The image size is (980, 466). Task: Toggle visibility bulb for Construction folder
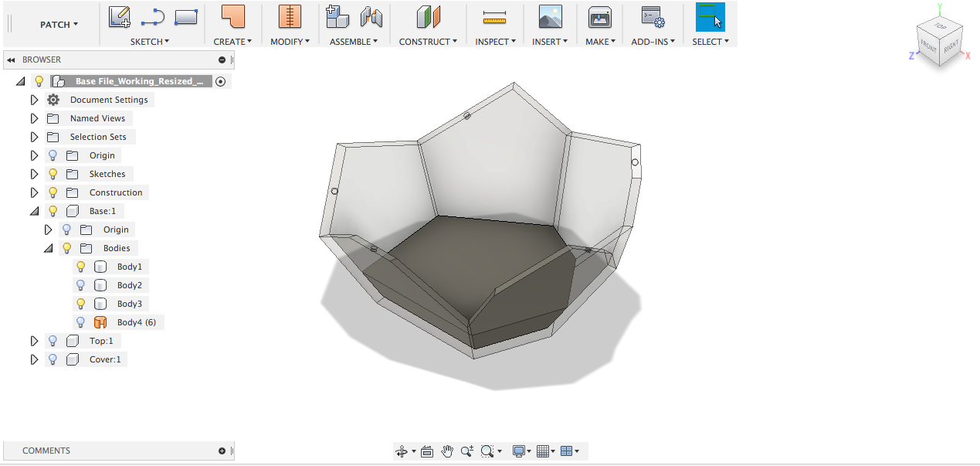[x=53, y=192]
